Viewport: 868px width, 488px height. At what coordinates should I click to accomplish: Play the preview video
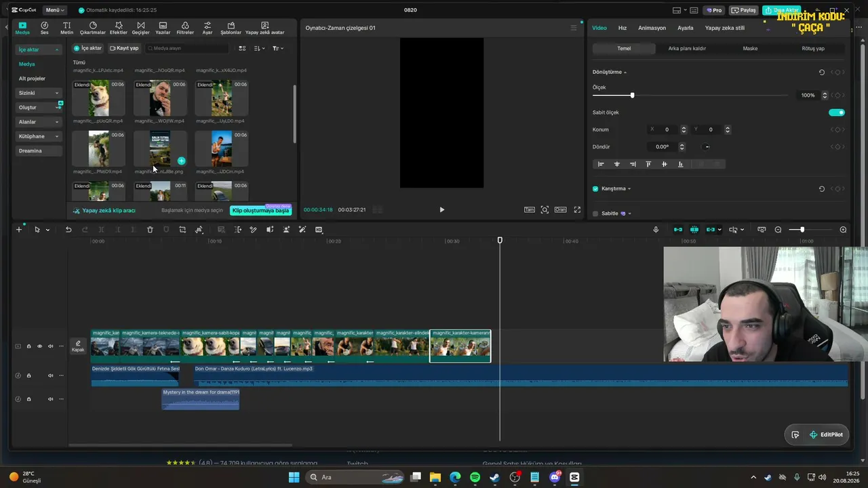point(441,210)
